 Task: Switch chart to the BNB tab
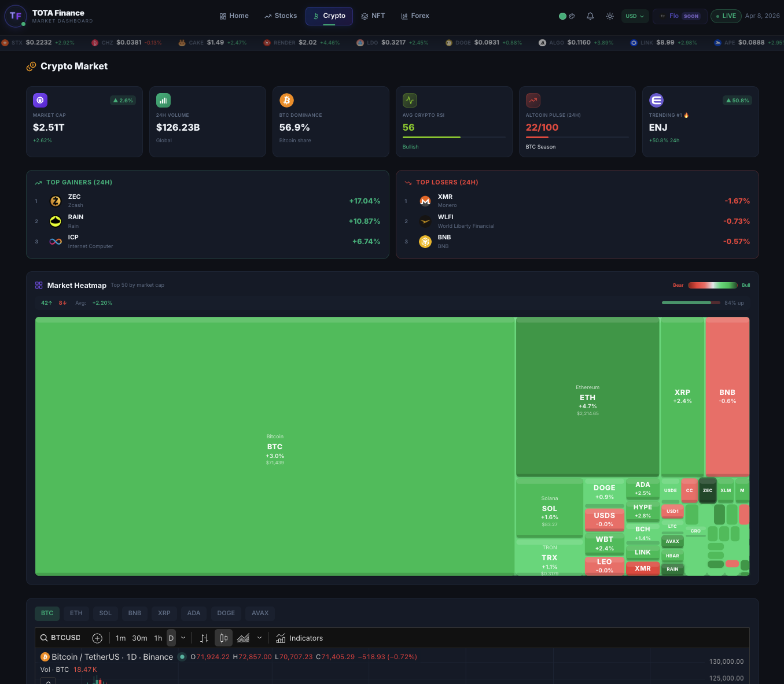[135, 613]
